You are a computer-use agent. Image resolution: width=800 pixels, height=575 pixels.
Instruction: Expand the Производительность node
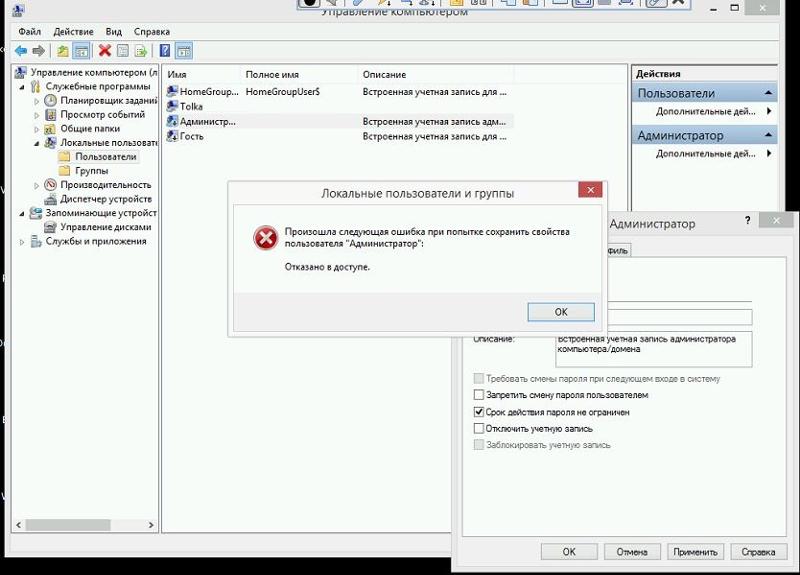pyautogui.click(x=36, y=185)
